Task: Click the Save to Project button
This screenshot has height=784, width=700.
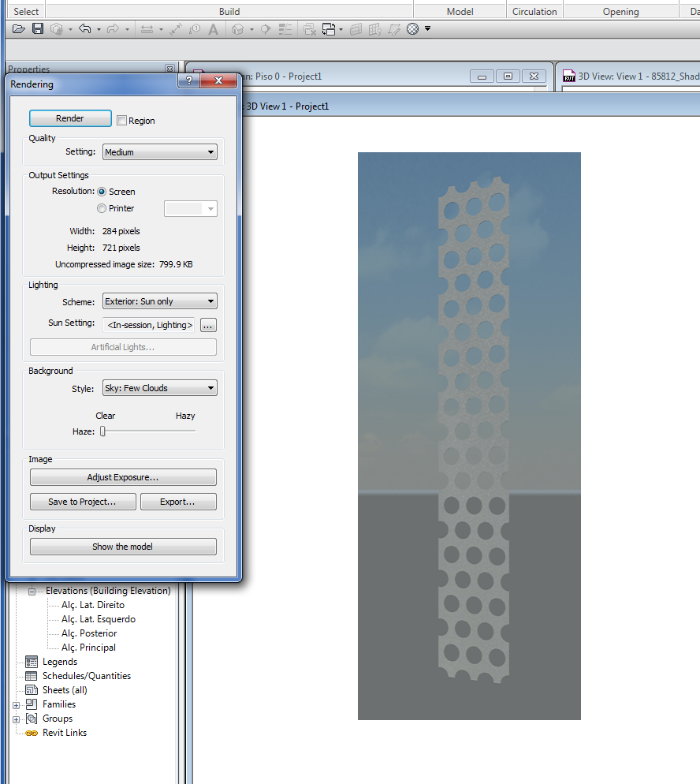Action: coord(83,502)
